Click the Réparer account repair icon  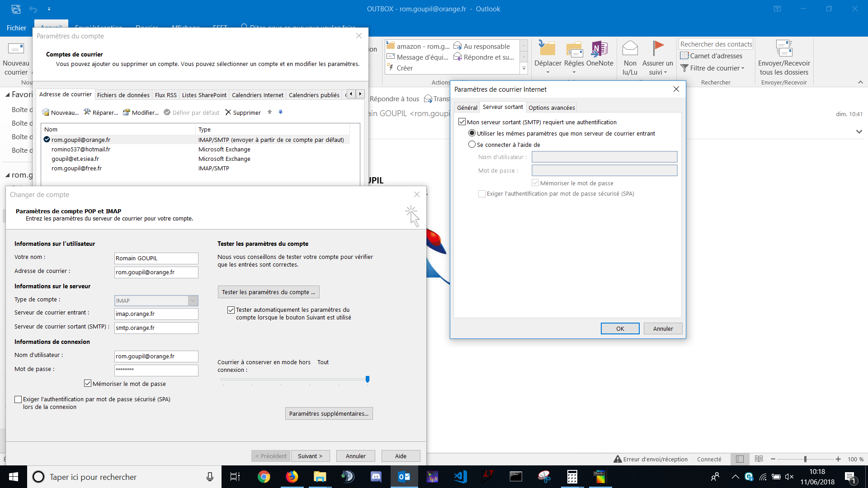click(87, 112)
